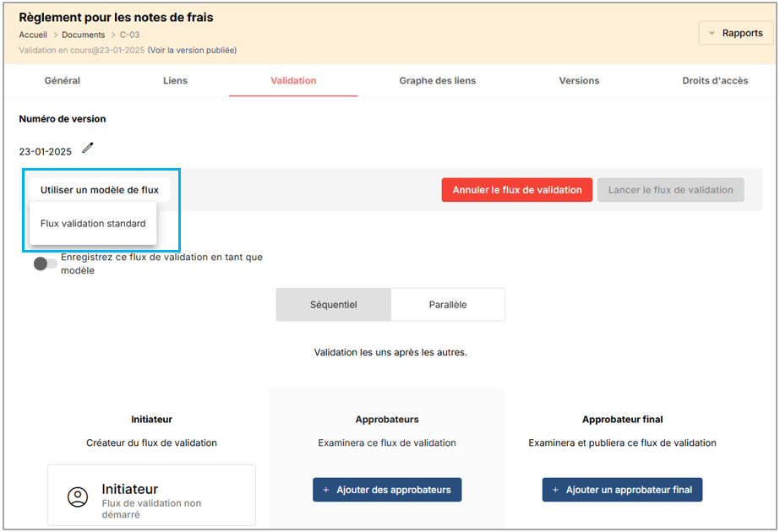Image resolution: width=780 pixels, height=532 pixels.
Task: Open the Versions tab
Action: (579, 81)
